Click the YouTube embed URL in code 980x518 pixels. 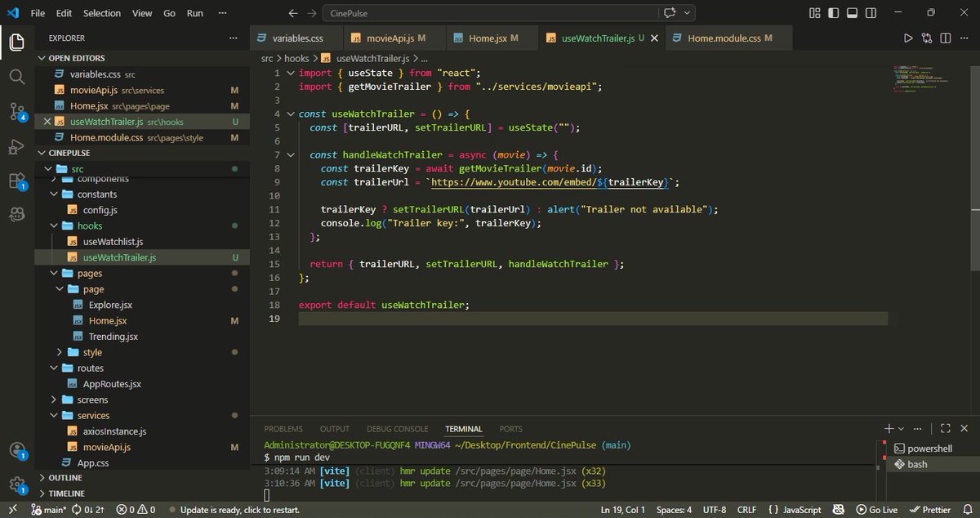coord(550,182)
